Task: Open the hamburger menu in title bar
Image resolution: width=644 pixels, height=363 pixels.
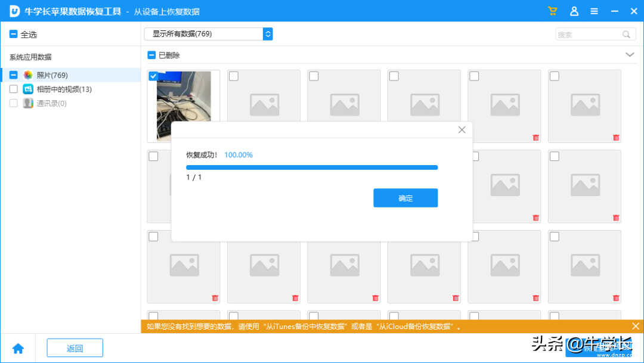Action: 594,11
